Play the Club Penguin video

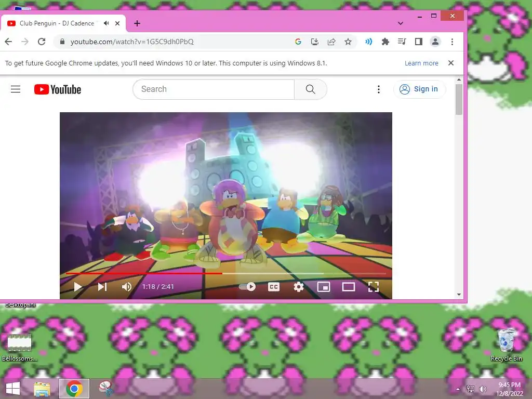(78, 287)
